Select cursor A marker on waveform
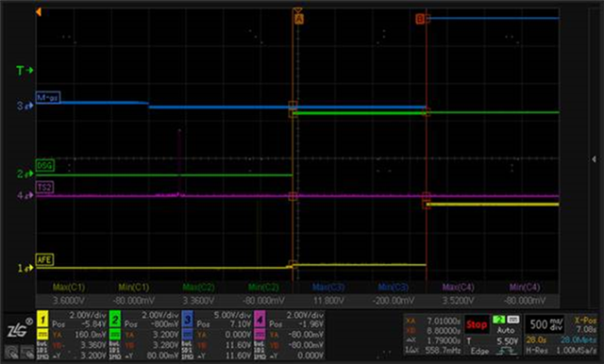 (299, 19)
